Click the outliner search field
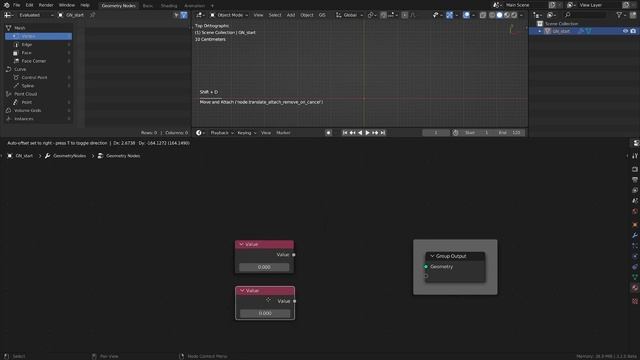Screen dimensions: 640x360 [585, 15]
